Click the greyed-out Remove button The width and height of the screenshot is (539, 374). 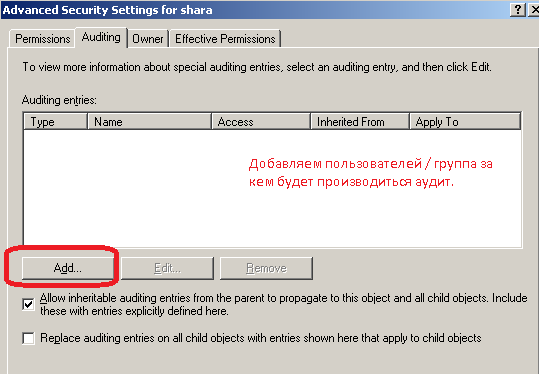(x=266, y=268)
